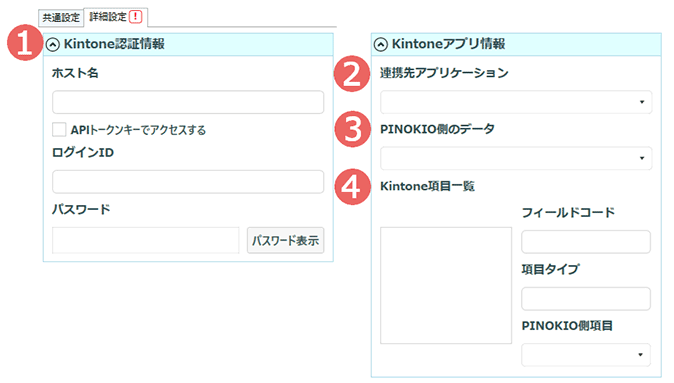Collapse the Kintoneアプリ情報 section chevron
The height and width of the screenshot is (383, 674).
[x=380, y=44]
